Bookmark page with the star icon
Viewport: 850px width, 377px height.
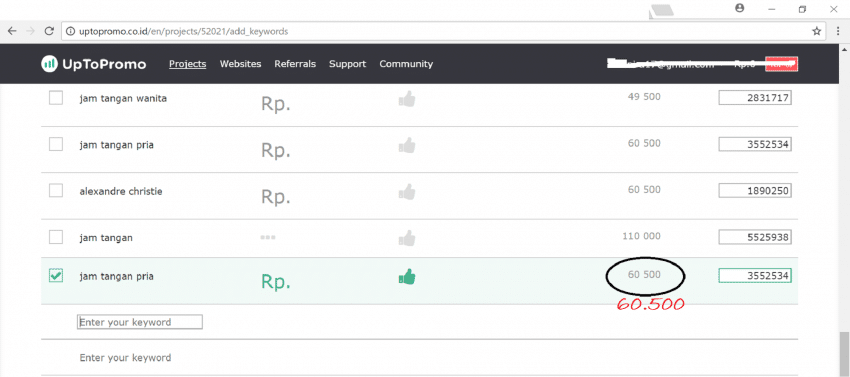[816, 31]
